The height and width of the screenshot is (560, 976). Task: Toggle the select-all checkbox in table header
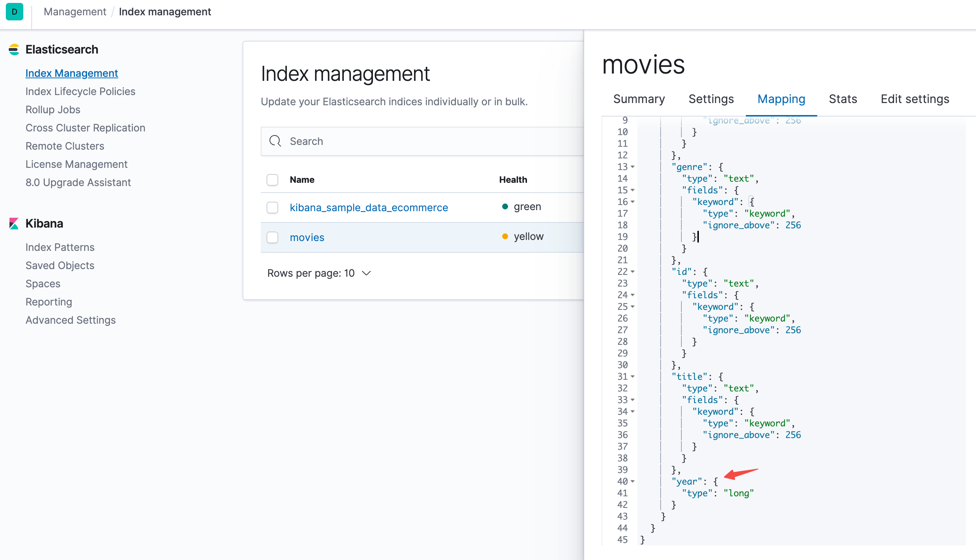point(272,180)
